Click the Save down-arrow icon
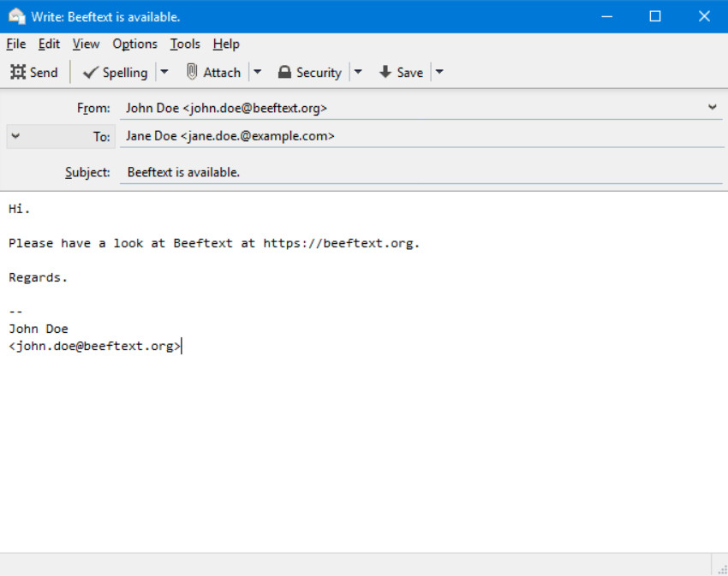Viewport: 728px width, 576px height. 385,72
